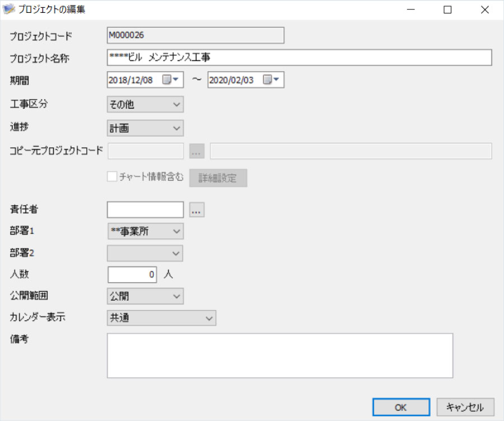504x421 pixels.
Task: Focus the プロジェクト名称 text field
Action: [x=299, y=58]
